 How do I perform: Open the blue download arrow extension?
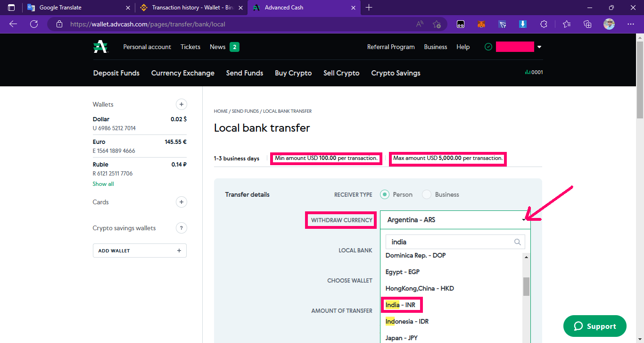click(x=523, y=24)
